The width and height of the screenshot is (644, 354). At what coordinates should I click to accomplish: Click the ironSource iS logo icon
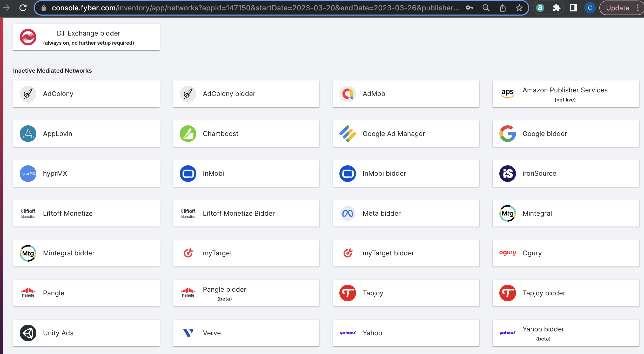point(507,173)
